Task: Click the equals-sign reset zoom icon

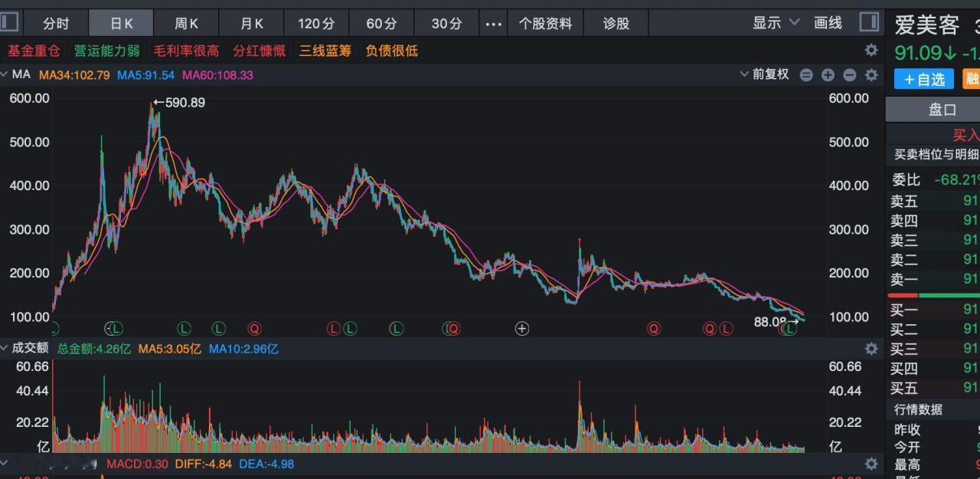Action: tap(806, 74)
